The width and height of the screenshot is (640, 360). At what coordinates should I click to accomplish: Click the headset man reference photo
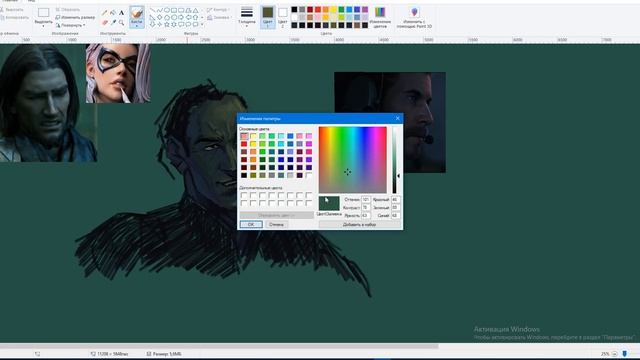[x=390, y=122]
